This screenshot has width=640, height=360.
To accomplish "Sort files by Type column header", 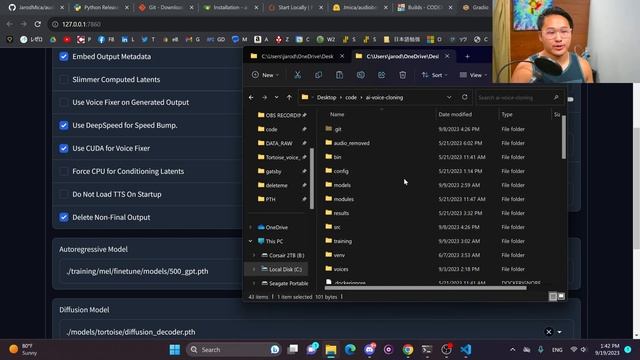I will point(507,114).
